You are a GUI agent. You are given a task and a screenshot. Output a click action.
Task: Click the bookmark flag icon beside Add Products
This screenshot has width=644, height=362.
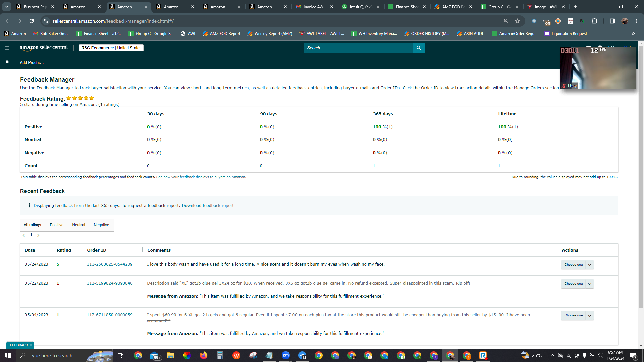click(7, 62)
